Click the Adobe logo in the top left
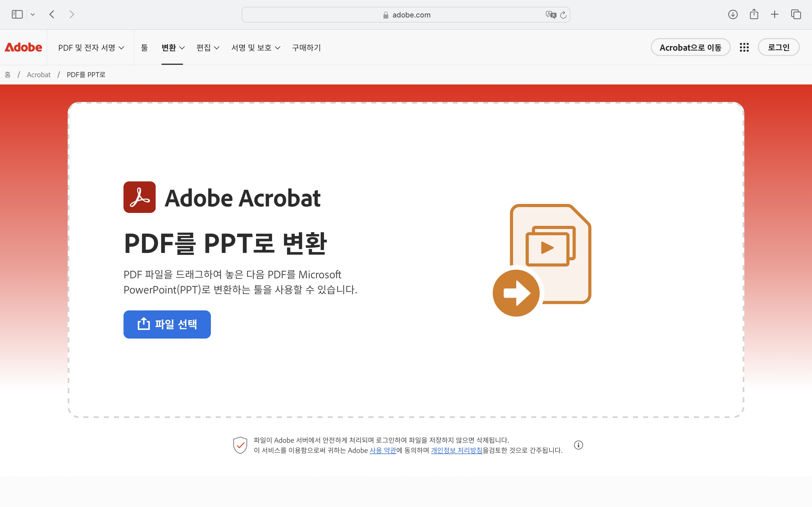812x507 pixels. point(23,47)
